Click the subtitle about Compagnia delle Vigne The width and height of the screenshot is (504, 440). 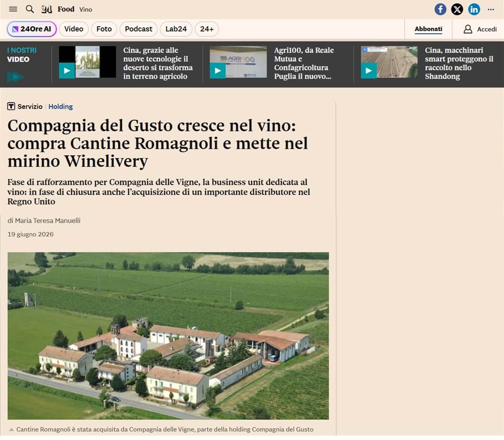click(x=159, y=192)
